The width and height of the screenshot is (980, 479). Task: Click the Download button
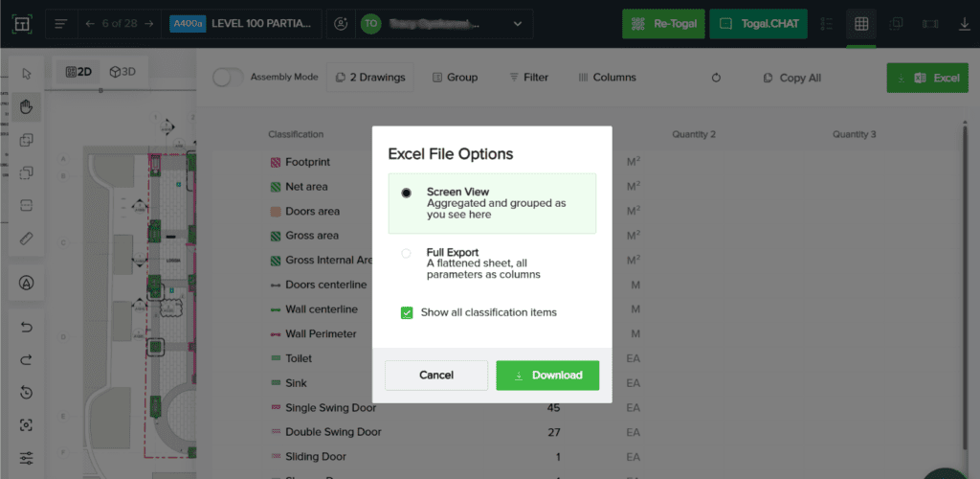click(x=547, y=376)
